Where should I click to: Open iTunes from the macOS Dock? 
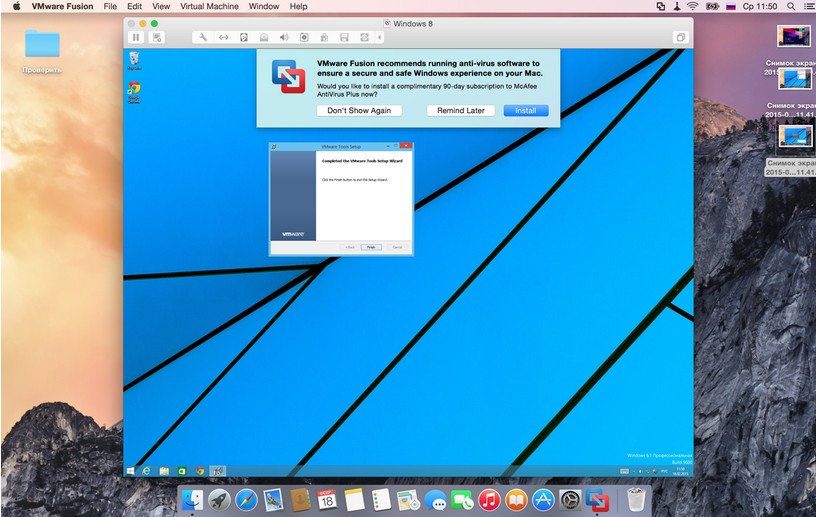[489, 499]
